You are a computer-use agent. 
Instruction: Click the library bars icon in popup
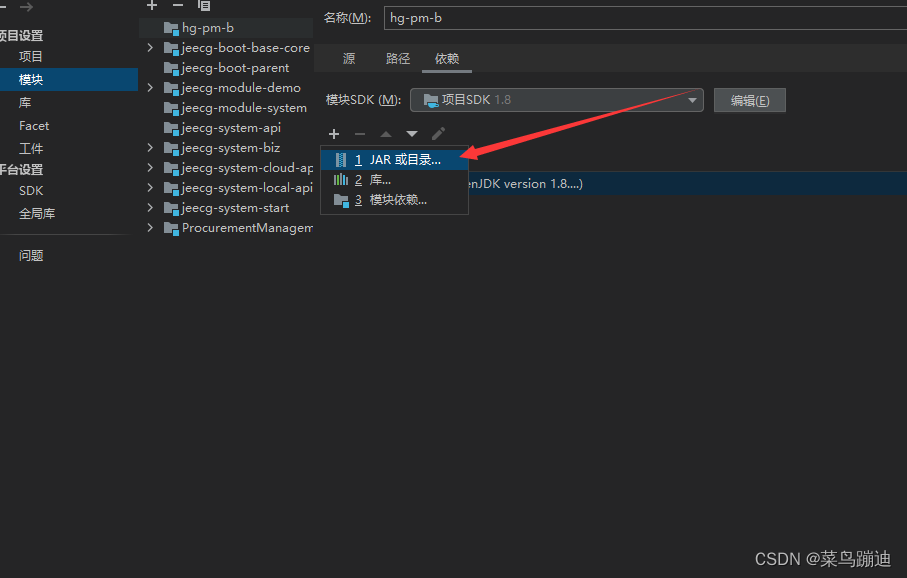(341, 180)
